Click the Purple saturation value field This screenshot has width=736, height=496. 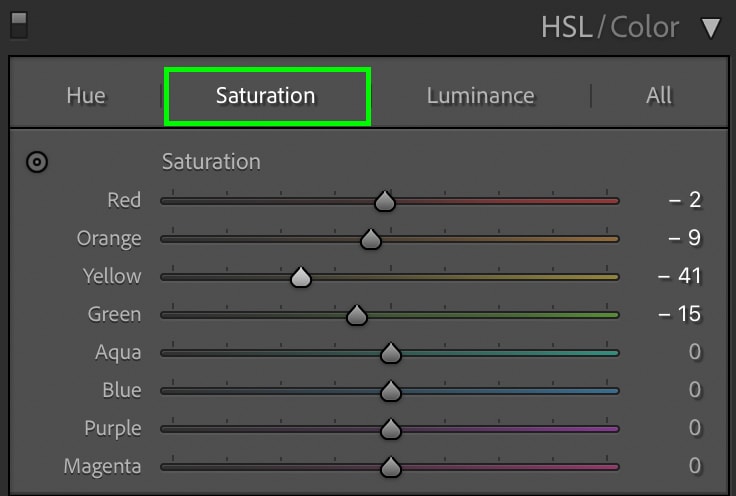695,428
